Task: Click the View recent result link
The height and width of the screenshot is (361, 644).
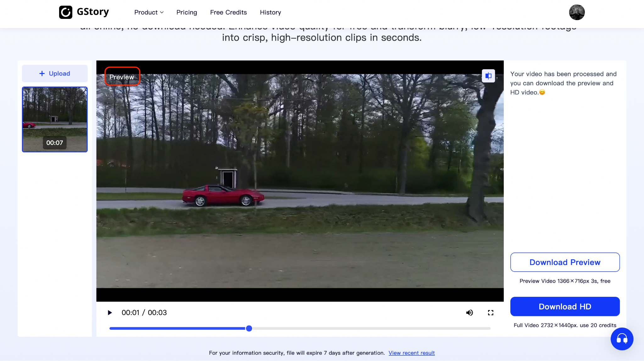Action: pyautogui.click(x=412, y=353)
